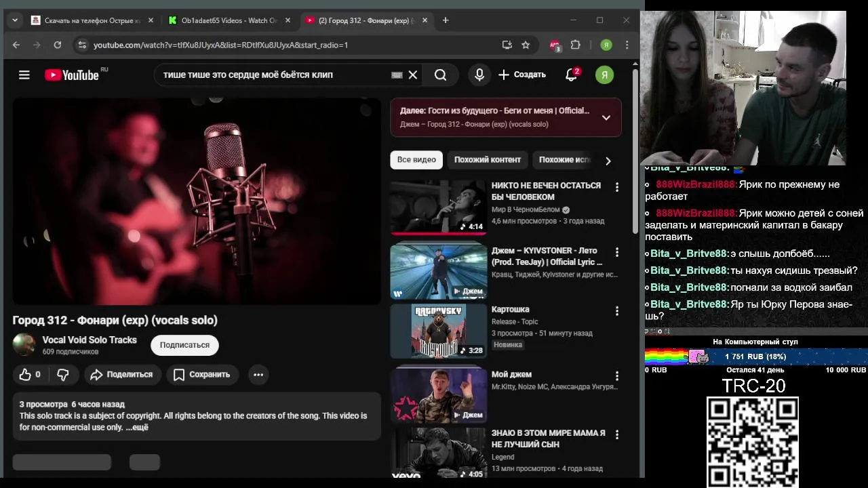
Task: Open the Chrome profile avatar
Action: [606, 45]
